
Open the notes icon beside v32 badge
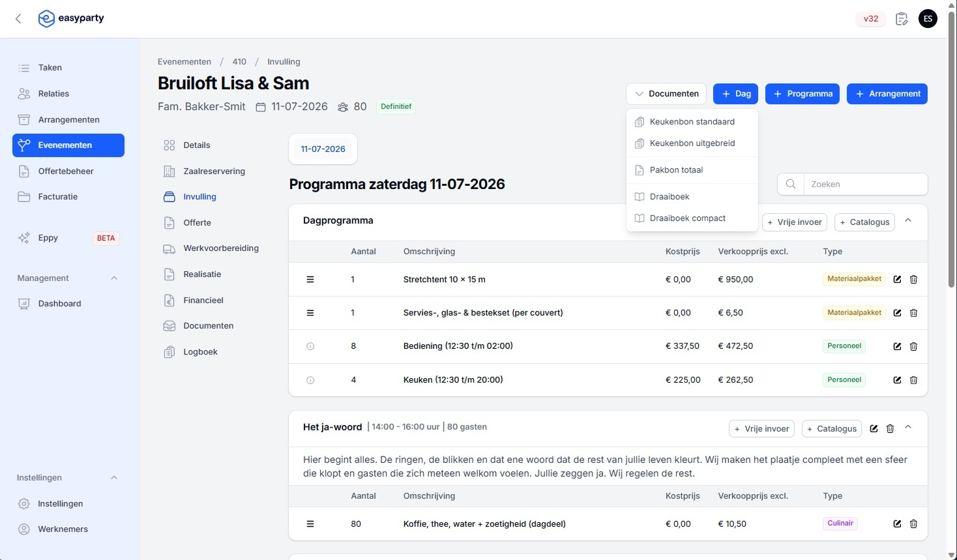902,19
